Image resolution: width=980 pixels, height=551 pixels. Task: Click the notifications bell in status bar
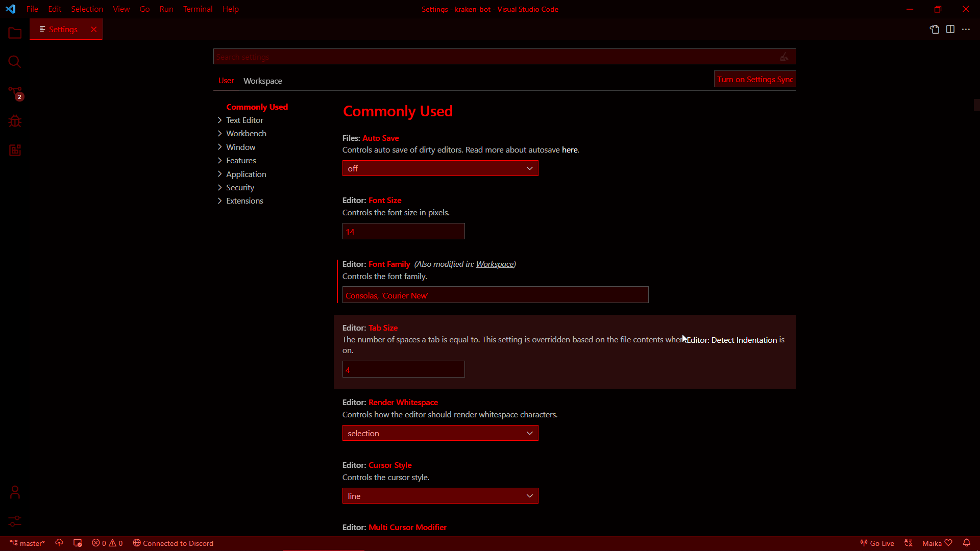[966, 543]
